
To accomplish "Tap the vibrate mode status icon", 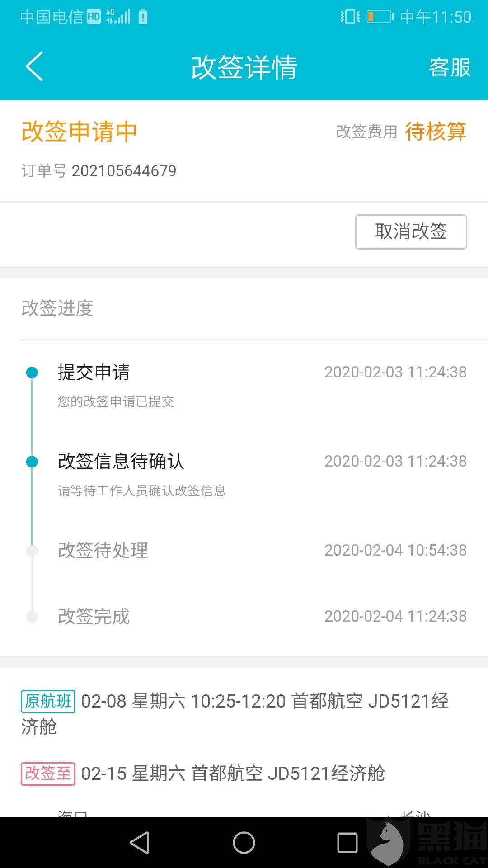I will point(350,17).
